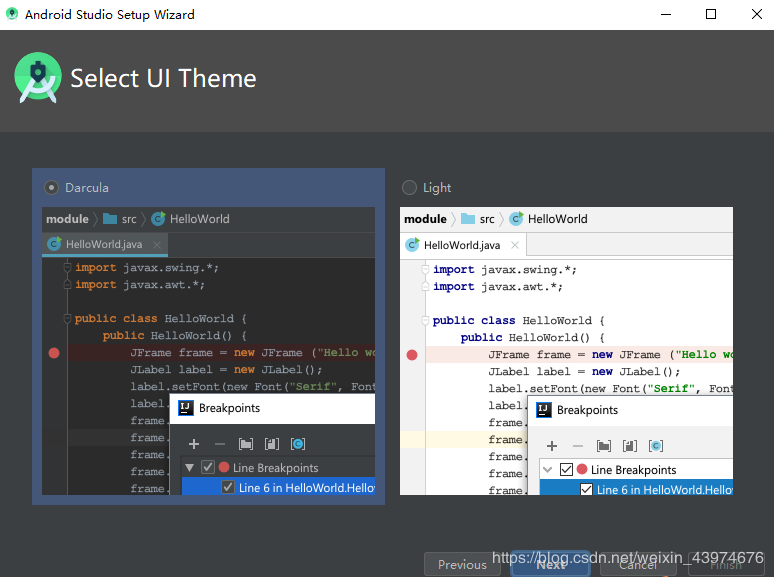Close the HelloWorld.java tab in Light preview
This screenshot has width=774, height=577.
click(515, 245)
